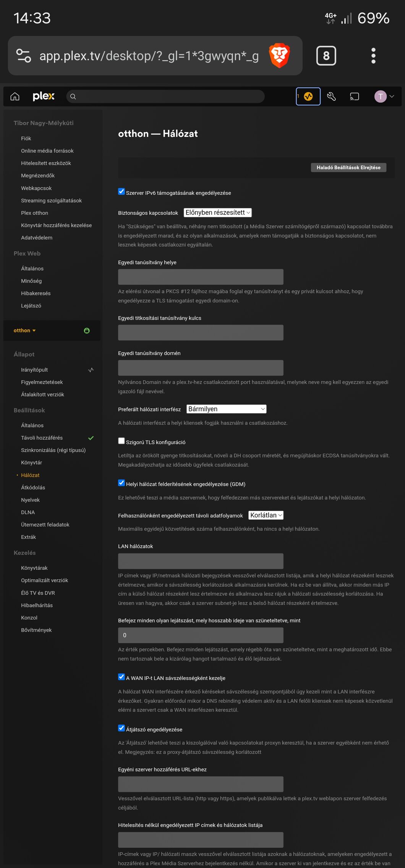
Task: Disable Szerver IPv6 támogatásának engedélyezése checkbox
Action: 122,192
